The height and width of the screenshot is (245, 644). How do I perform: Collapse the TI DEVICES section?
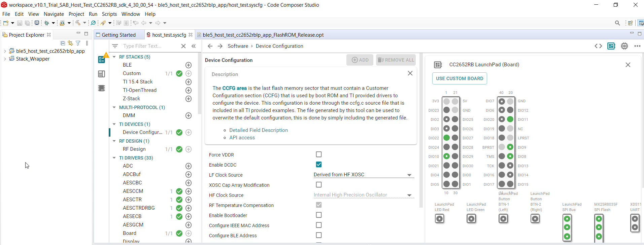pyautogui.click(x=114, y=124)
